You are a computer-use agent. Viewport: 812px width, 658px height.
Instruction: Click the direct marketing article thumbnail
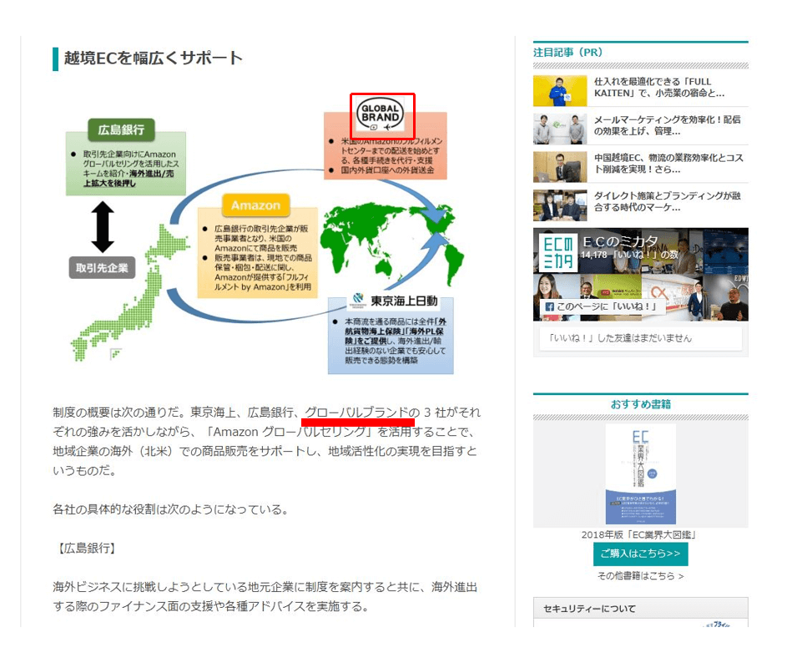click(560, 205)
